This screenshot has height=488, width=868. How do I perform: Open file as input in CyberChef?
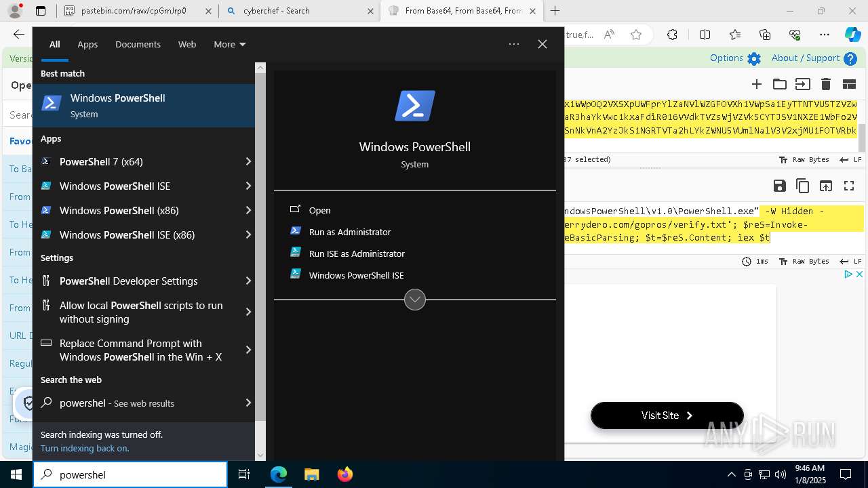803,84
